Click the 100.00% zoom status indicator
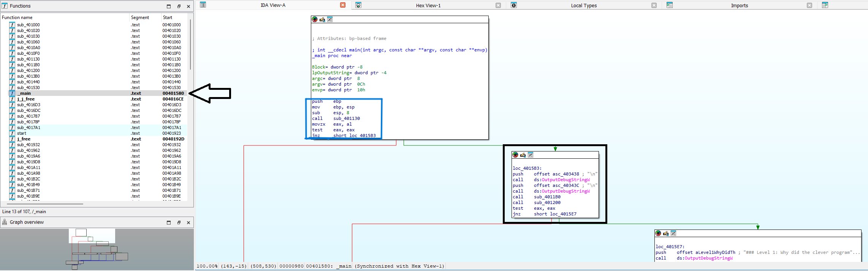868x271 pixels. [207, 266]
